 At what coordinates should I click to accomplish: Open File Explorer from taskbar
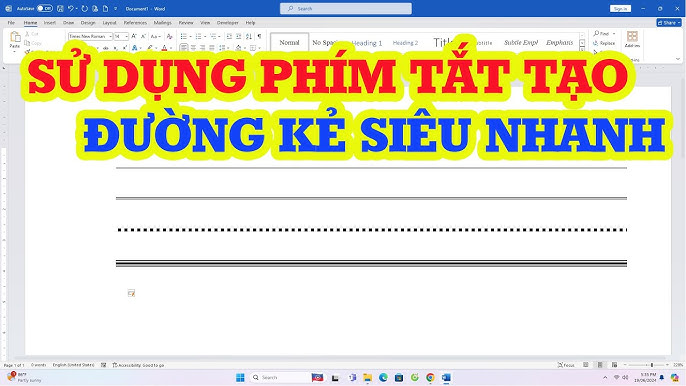coord(368,378)
